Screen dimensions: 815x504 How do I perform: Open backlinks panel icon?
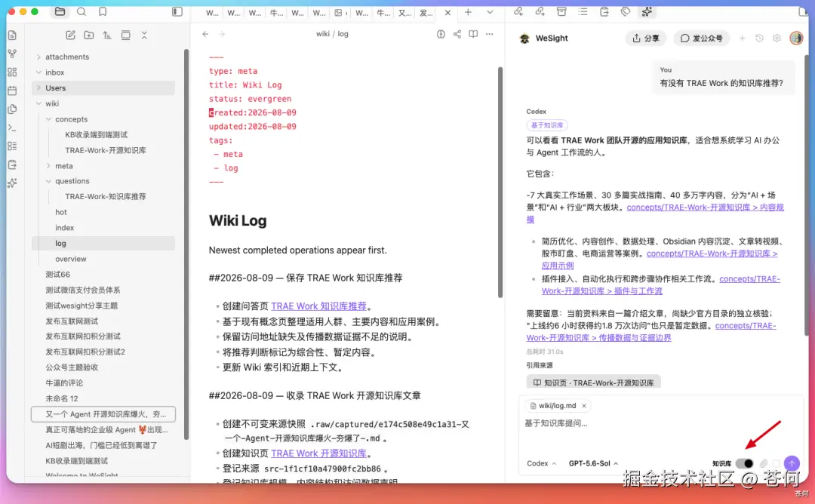tap(518, 11)
